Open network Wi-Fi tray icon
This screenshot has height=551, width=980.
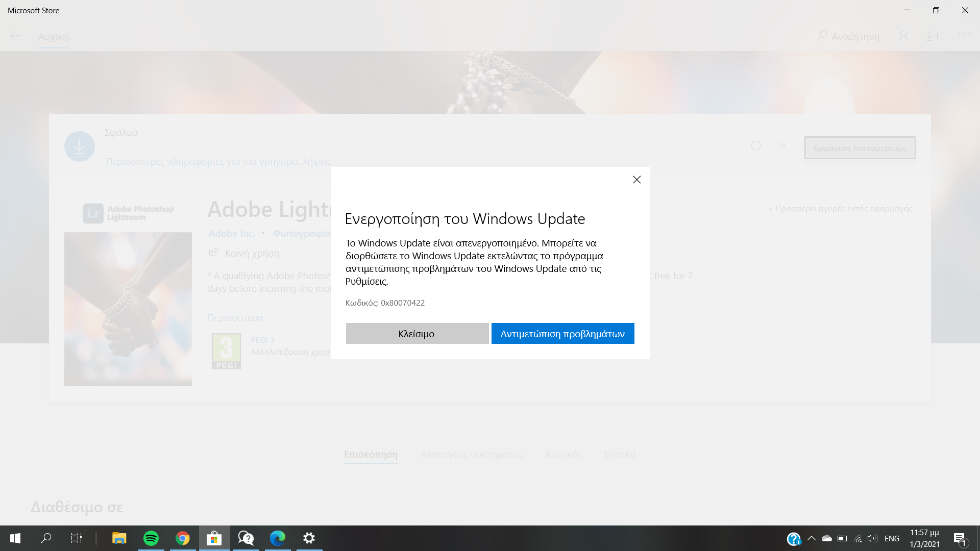click(x=858, y=538)
